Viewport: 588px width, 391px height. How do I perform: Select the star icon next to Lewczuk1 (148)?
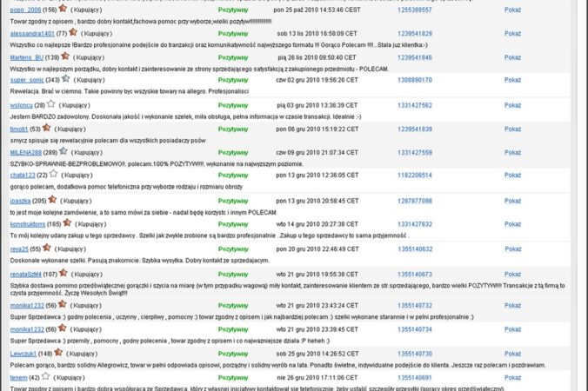(58, 353)
